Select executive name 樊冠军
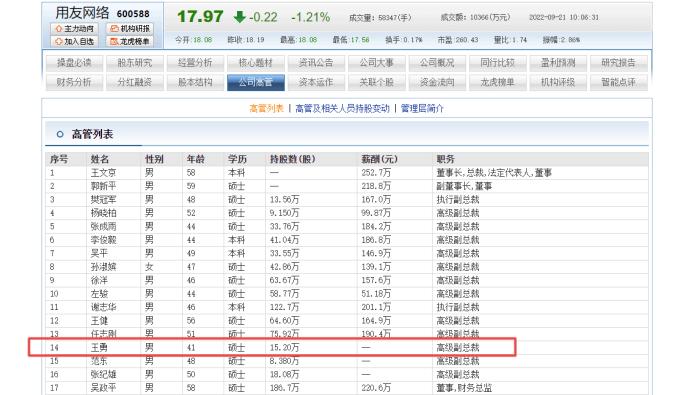 pos(103,200)
